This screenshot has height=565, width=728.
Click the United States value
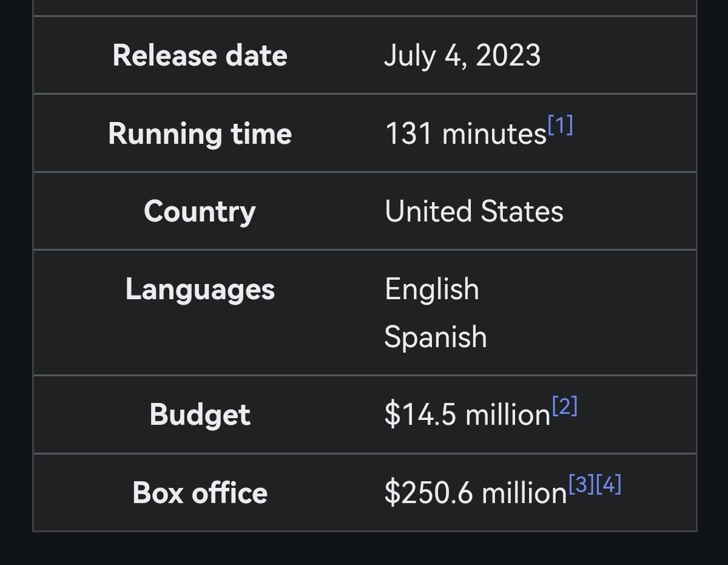pos(474,211)
